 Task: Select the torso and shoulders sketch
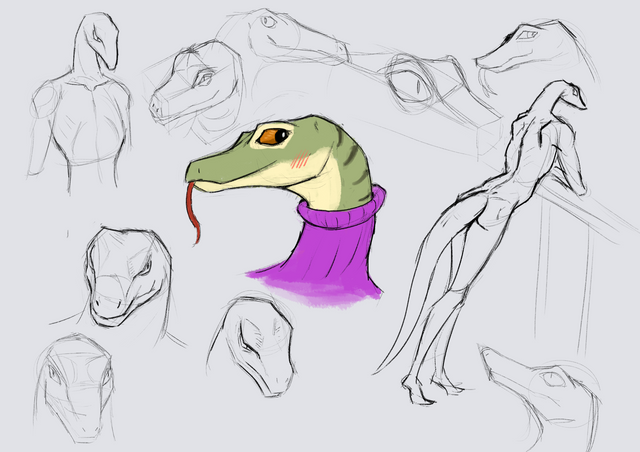(80, 102)
